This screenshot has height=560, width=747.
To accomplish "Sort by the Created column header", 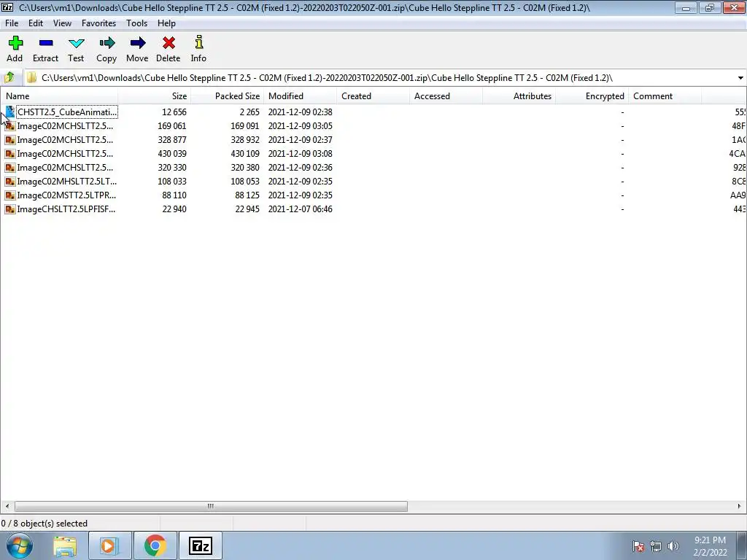I will tap(373, 96).
